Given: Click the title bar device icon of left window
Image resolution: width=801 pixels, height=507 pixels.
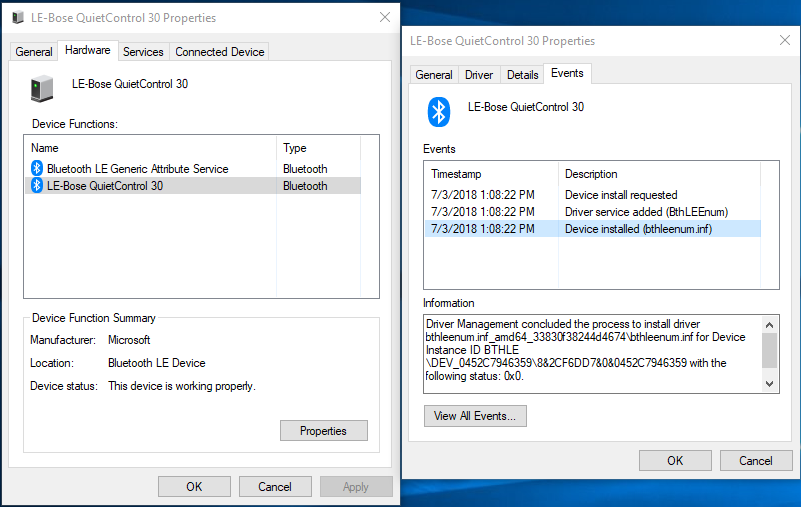Looking at the screenshot, I should point(18,17).
